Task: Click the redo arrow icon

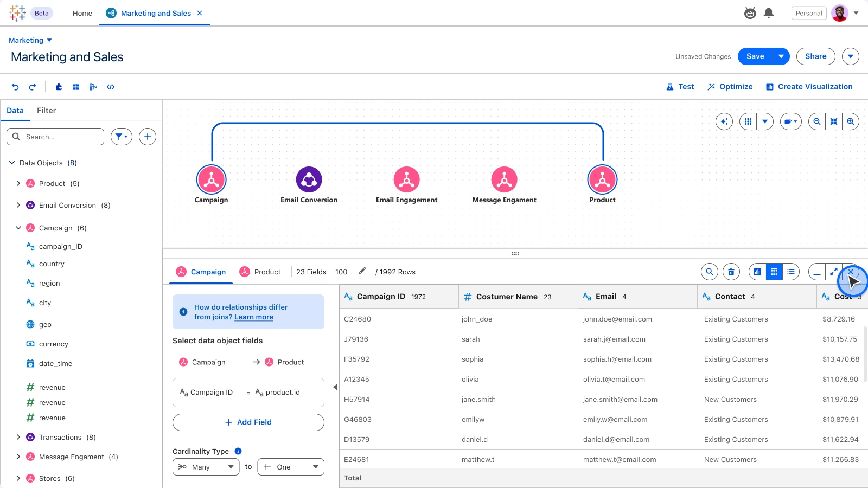Action: tap(33, 87)
